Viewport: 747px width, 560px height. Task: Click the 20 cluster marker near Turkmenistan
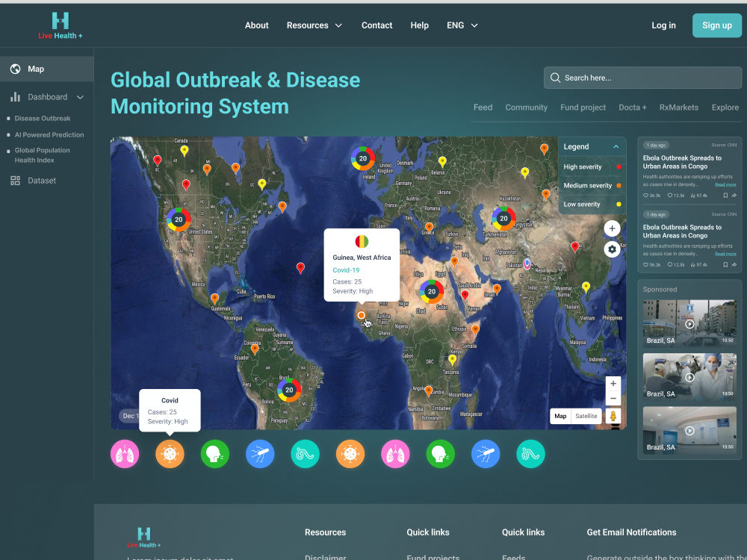tap(503, 219)
